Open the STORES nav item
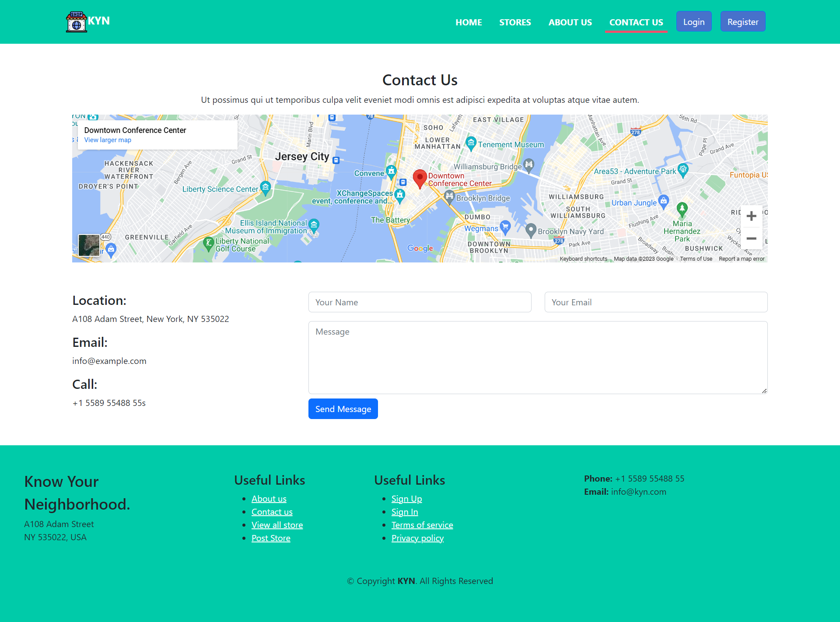Image resolution: width=840 pixels, height=622 pixels. 515,22
